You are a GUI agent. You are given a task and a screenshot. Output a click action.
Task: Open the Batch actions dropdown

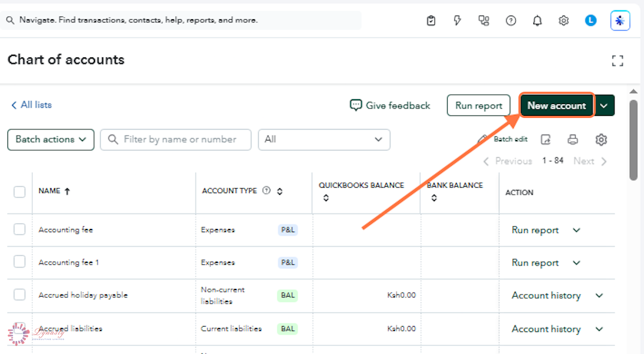point(51,139)
